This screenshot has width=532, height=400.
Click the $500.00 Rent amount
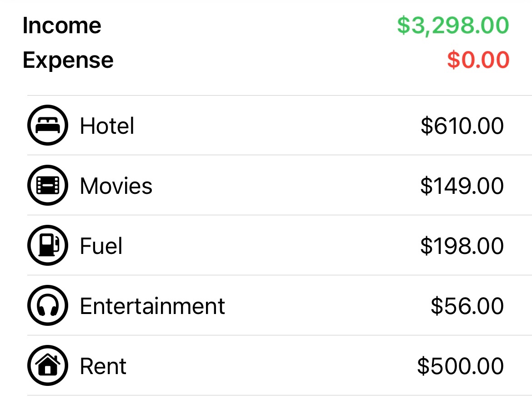click(x=461, y=366)
